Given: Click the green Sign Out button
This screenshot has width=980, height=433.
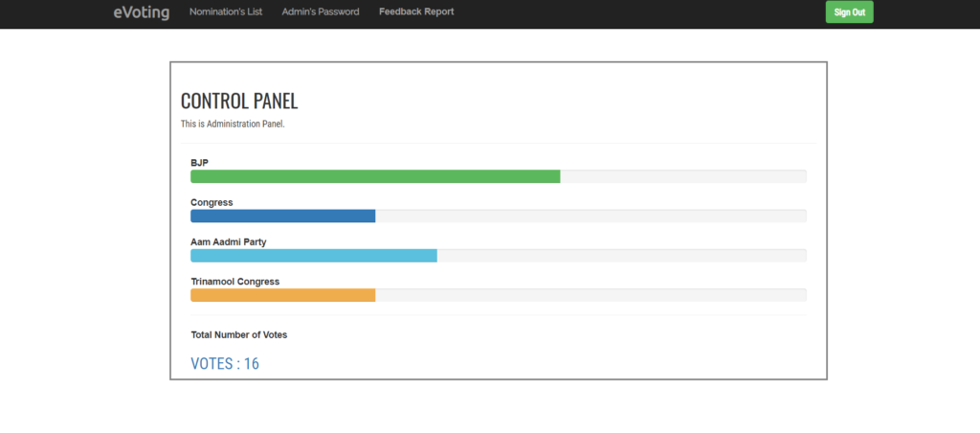Looking at the screenshot, I should [850, 11].
